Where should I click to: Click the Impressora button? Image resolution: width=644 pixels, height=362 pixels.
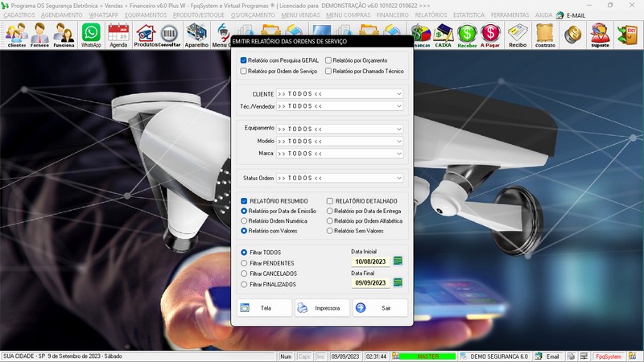tap(322, 308)
